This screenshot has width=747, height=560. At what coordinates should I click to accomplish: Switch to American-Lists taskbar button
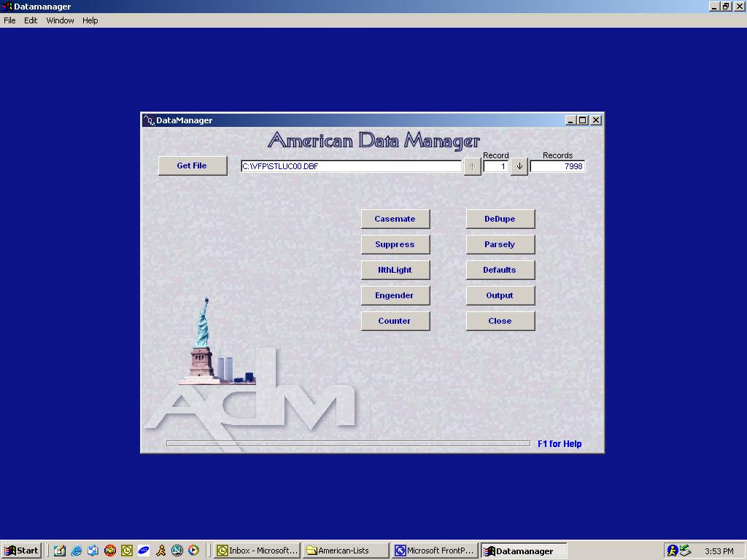tap(345, 551)
